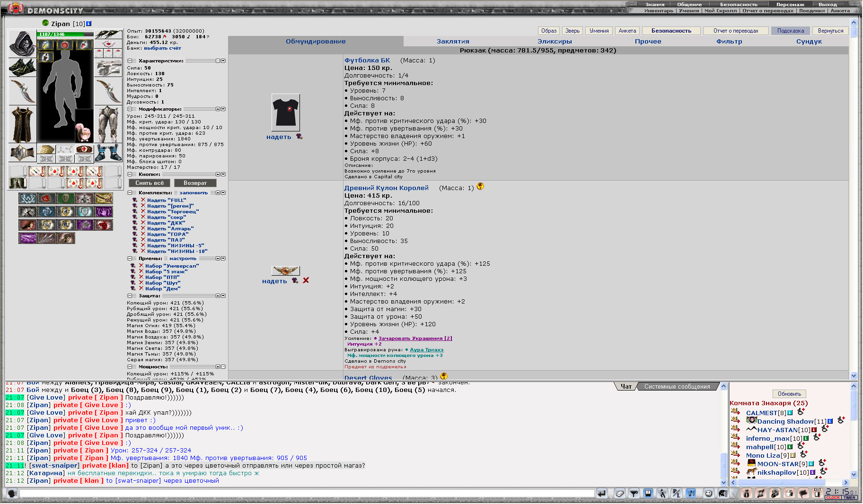This screenshot has width=863, height=504.
Task: Click the belt equipment slot
Action: coord(22,153)
